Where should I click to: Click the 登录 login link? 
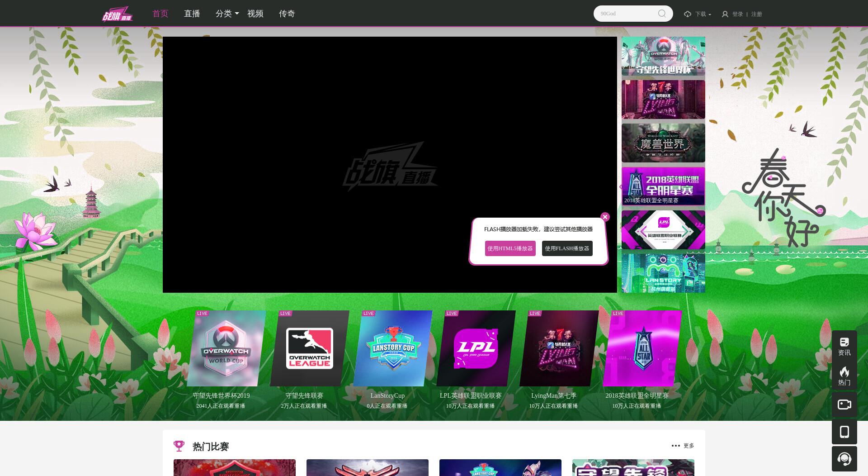pyautogui.click(x=738, y=14)
